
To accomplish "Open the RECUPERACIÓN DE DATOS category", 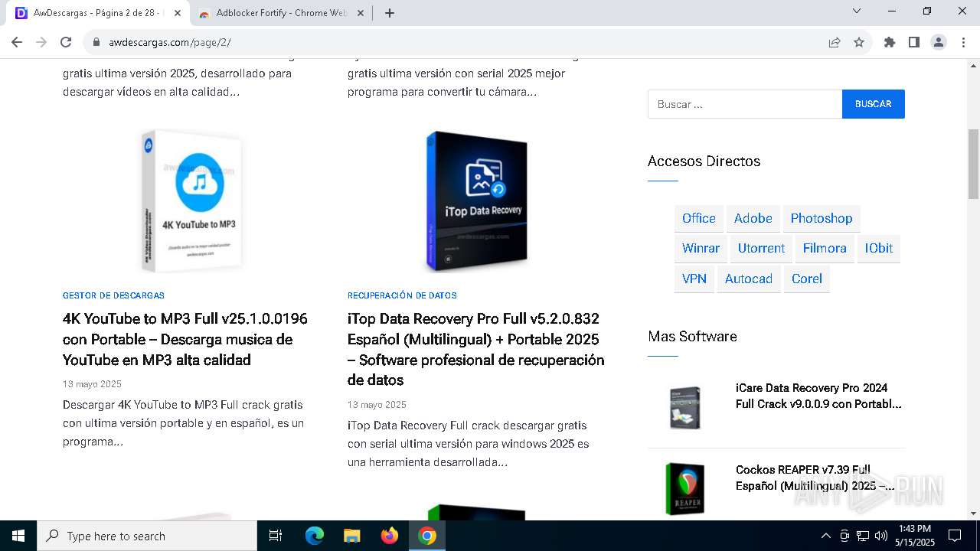I will (x=402, y=295).
